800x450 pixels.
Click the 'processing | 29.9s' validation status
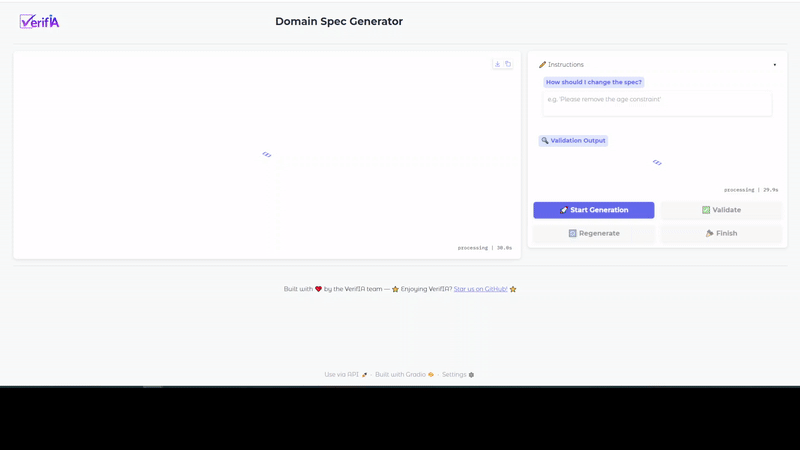(x=751, y=190)
